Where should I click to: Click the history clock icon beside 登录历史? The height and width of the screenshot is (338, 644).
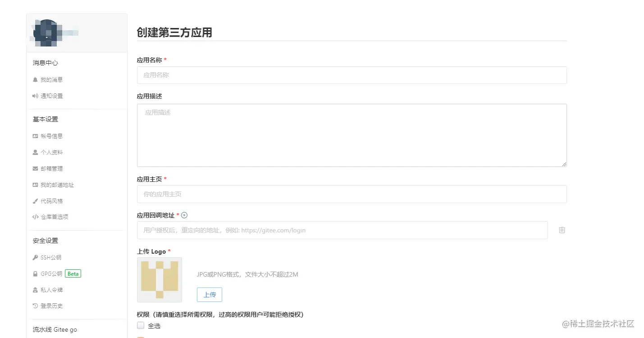point(35,306)
